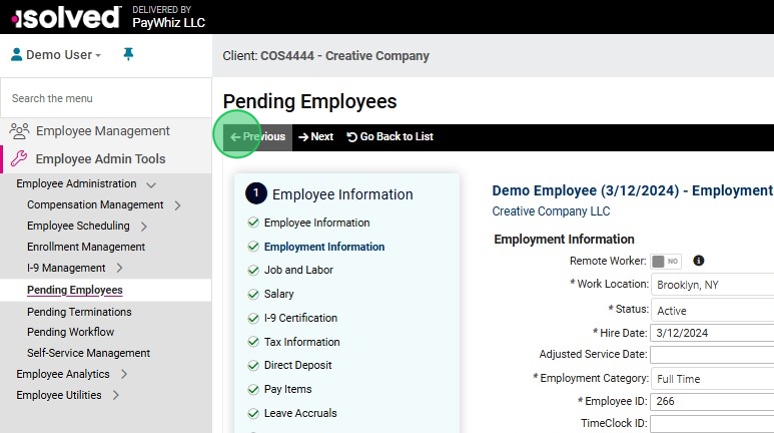Image resolution: width=774 pixels, height=433 pixels.
Task: Open Pending Terminations menu item
Action: click(79, 312)
